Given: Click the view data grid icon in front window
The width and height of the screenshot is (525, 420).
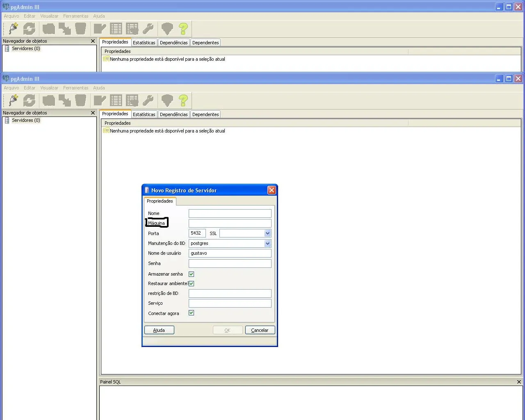Looking at the screenshot, I should 116,100.
